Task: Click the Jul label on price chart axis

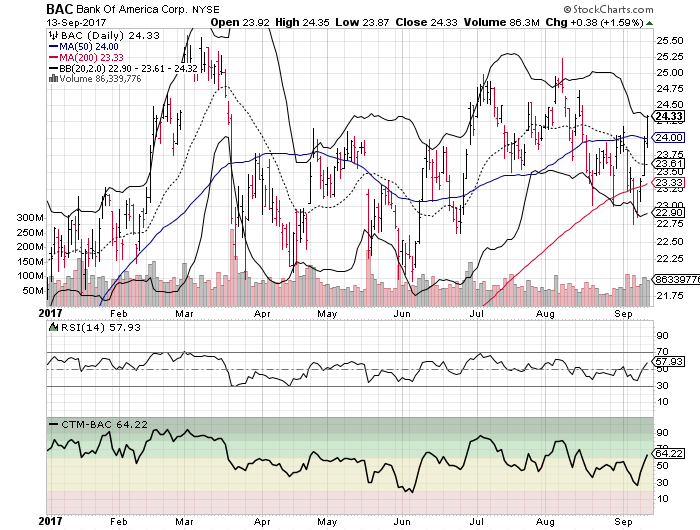Action: (x=477, y=314)
